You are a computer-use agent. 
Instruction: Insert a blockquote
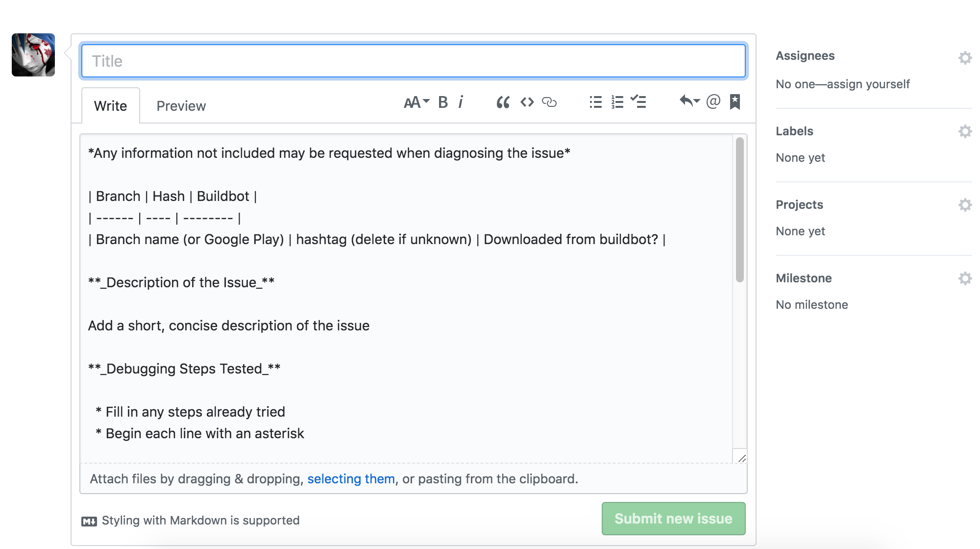coord(503,102)
